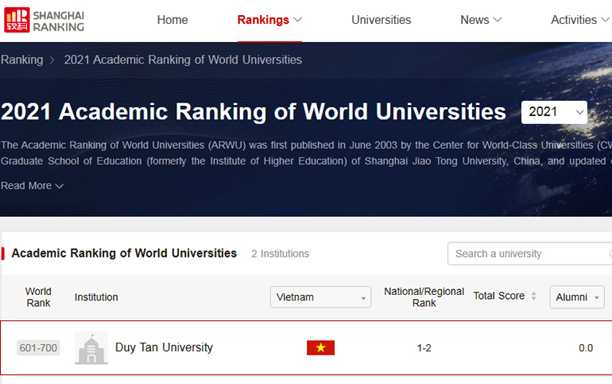Click the Ranking breadcrumb link
Screen dimensions: 612x384
tap(22, 60)
